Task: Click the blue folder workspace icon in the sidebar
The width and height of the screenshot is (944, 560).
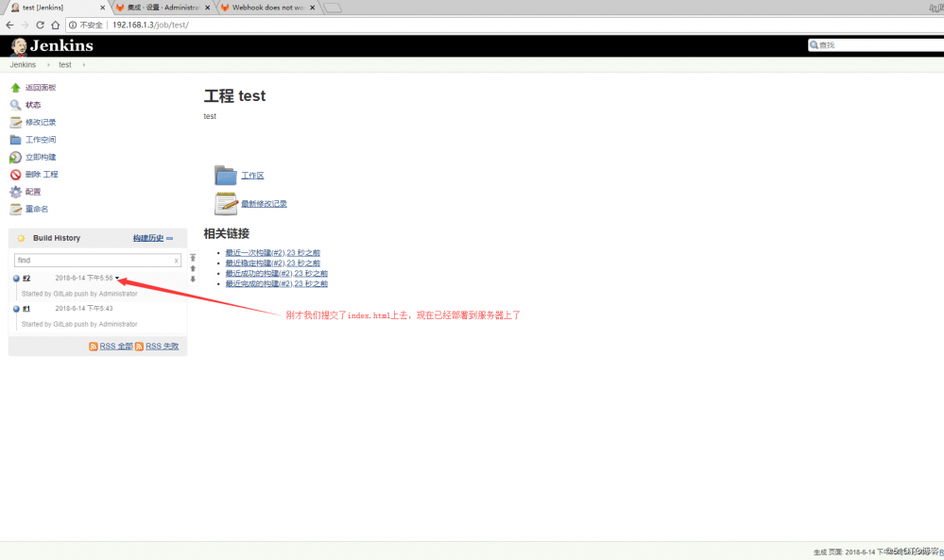Action: click(x=16, y=140)
